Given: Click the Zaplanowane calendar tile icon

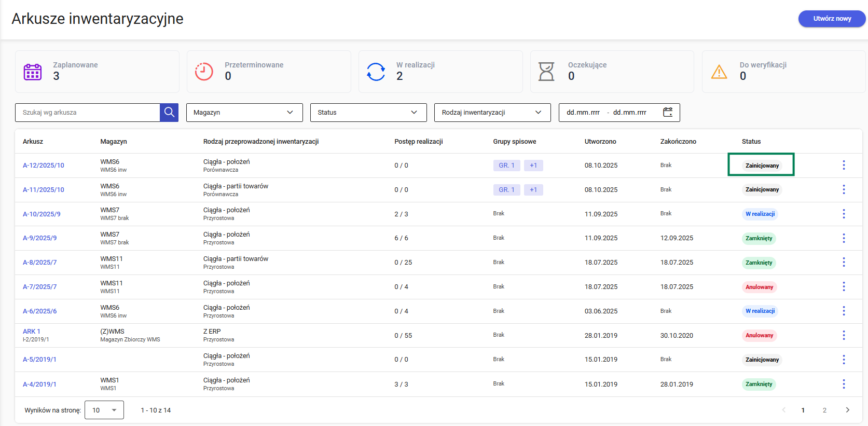Looking at the screenshot, I should (x=33, y=72).
